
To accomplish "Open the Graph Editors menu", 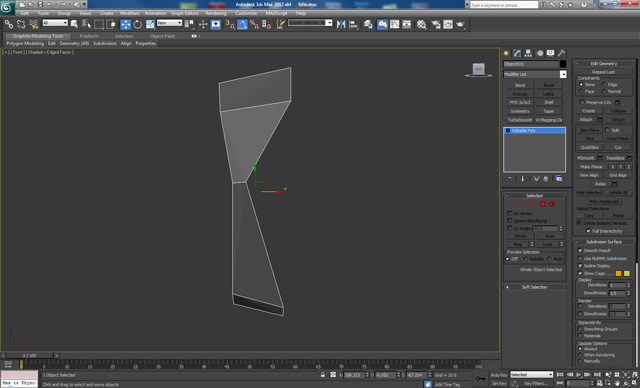I will [184, 13].
